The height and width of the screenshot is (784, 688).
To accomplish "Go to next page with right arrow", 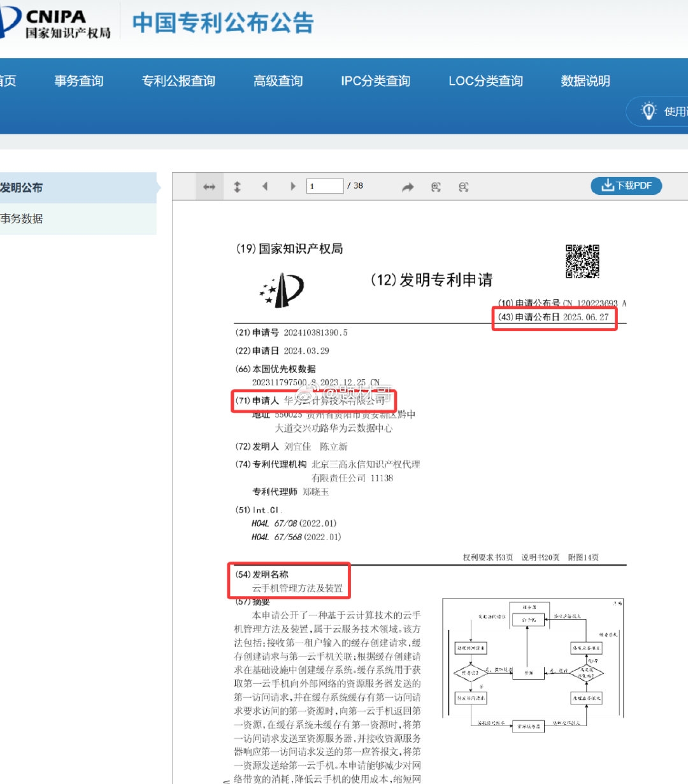I will [293, 187].
